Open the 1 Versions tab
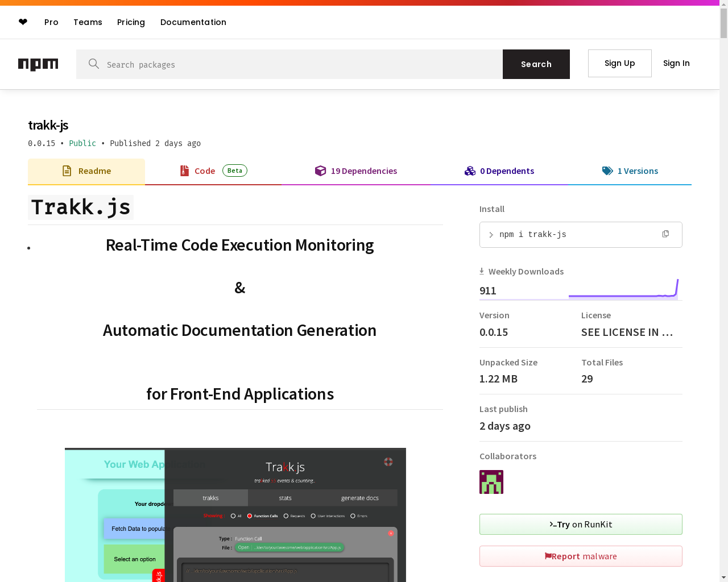728x582 pixels. (x=630, y=171)
